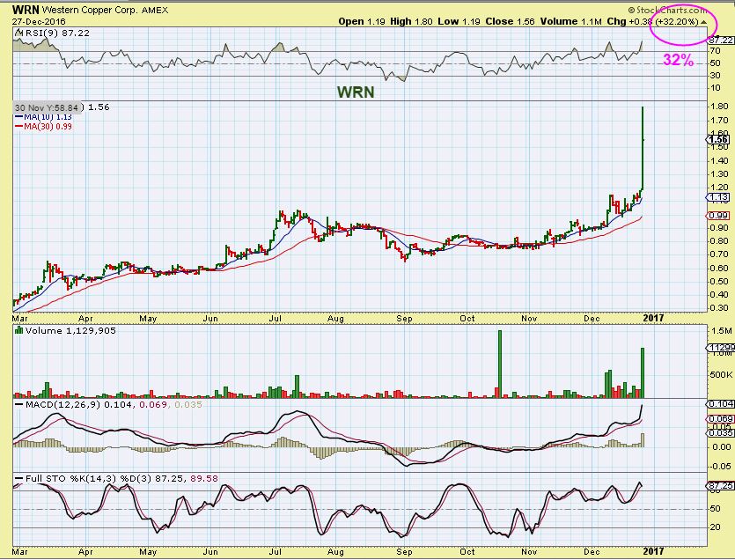The height and width of the screenshot is (560, 735).
Task: Click the Low 1.19 value
Action: [x=459, y=22]
